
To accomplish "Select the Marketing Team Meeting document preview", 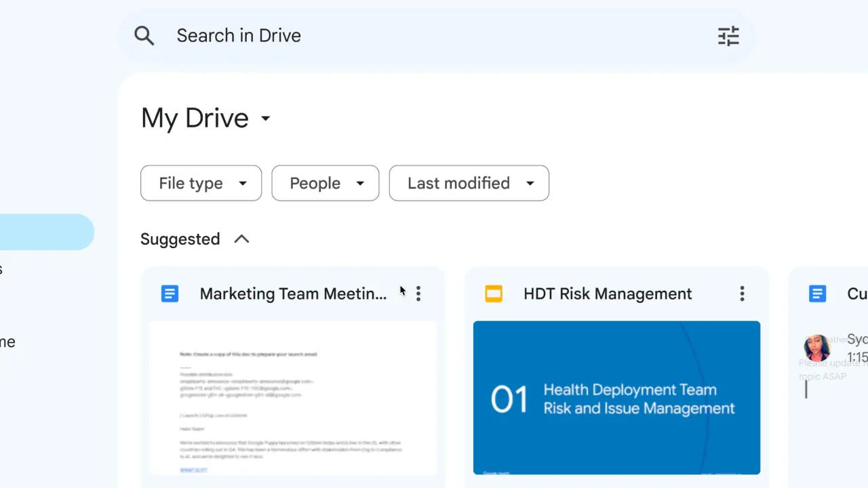I will tap(292, 398).
